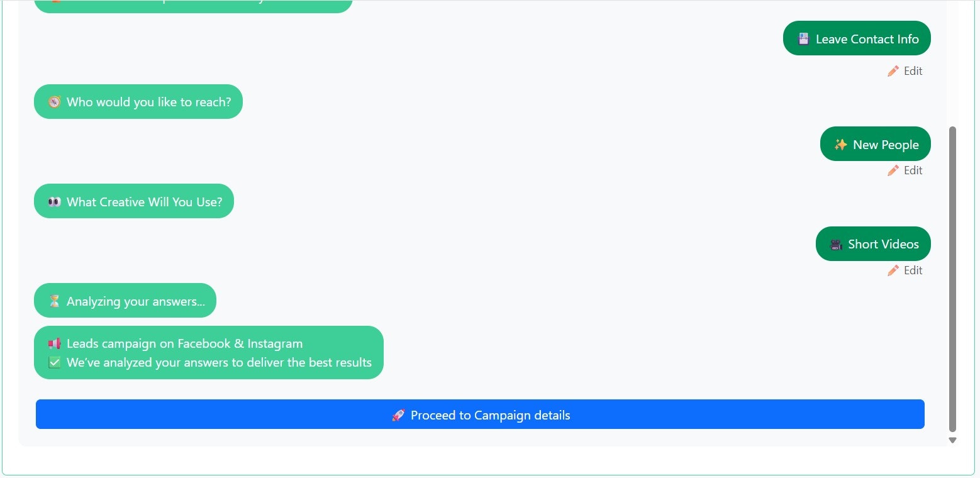Click the Leads campaign on Facebook & Instagram text
980x478 pixels.
tap(185, 343)
